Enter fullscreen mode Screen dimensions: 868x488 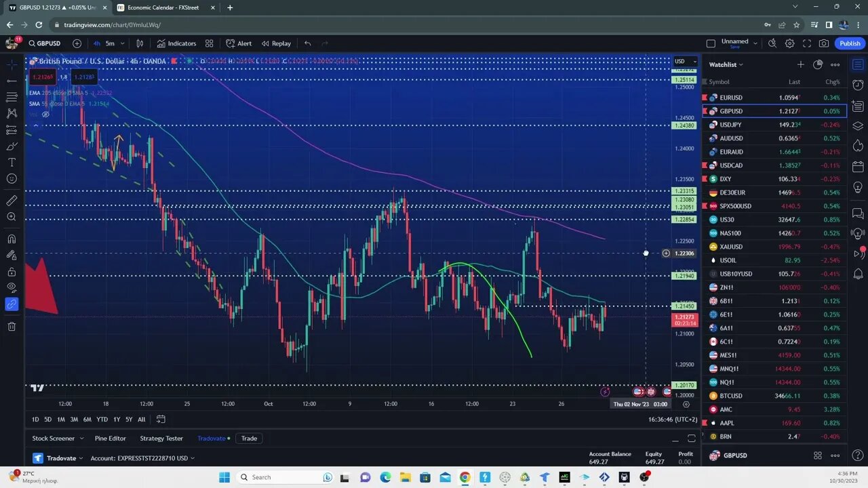[x=807, y=43]
